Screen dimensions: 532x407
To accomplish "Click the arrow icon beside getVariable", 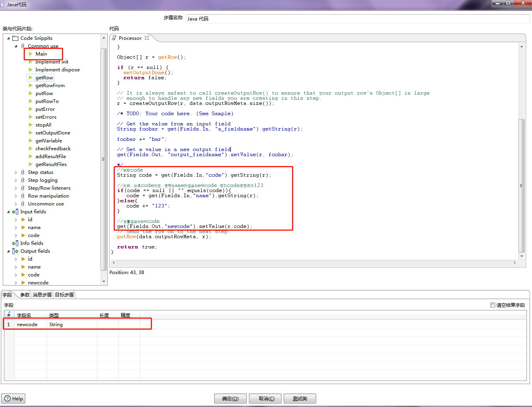I will click(31, 141).
